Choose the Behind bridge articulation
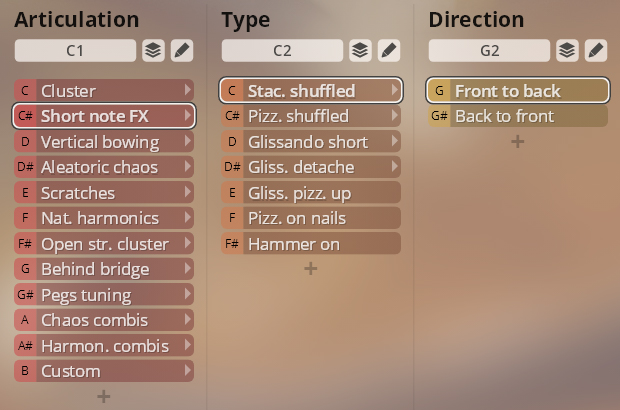This screenshot has width=620, height=410. tap(104, 269)
